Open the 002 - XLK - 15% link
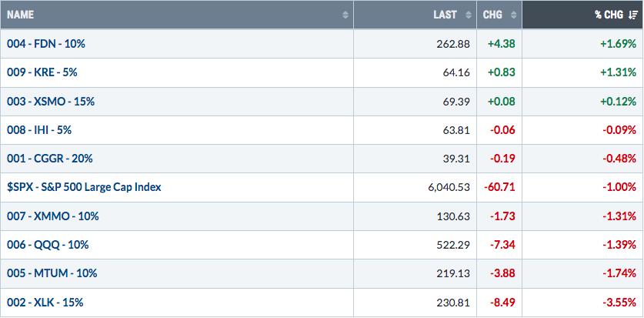This screenshot has width=644, height=318. [x=45, y=303]
